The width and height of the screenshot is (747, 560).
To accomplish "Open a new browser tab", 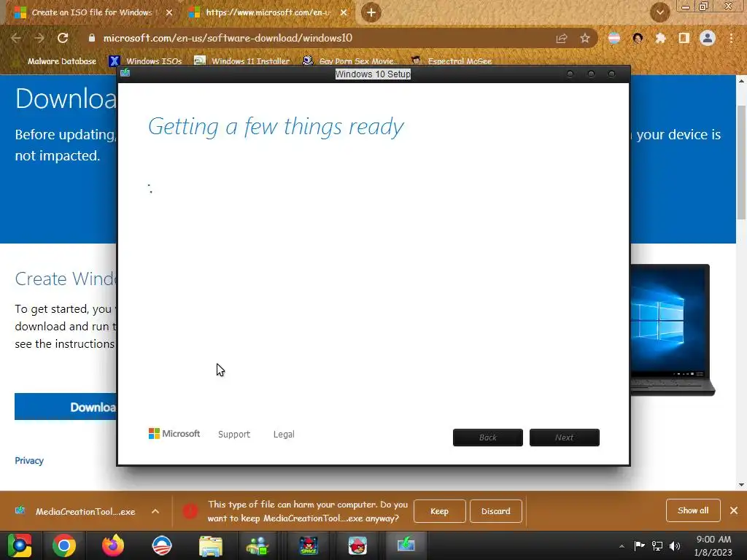I will [371, 12].
